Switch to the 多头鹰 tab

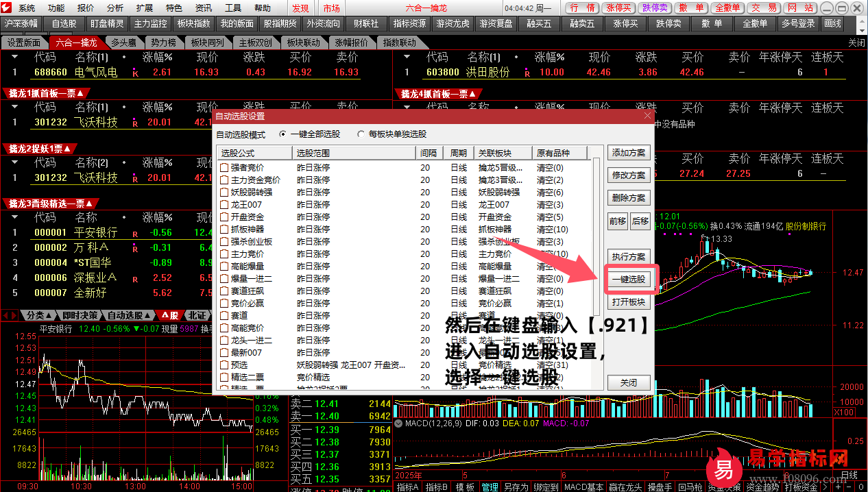[124, 42]
